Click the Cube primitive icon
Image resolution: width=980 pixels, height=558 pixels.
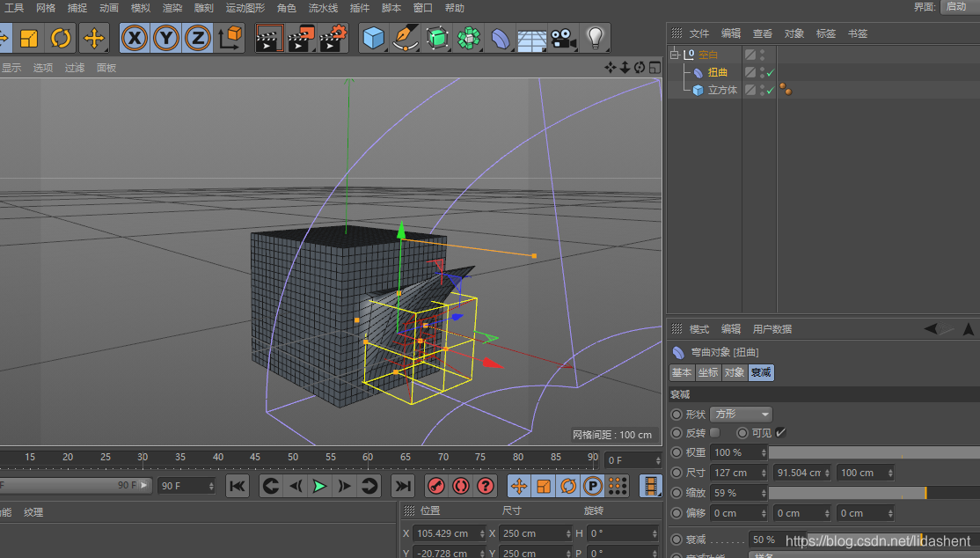coord(375,38)
